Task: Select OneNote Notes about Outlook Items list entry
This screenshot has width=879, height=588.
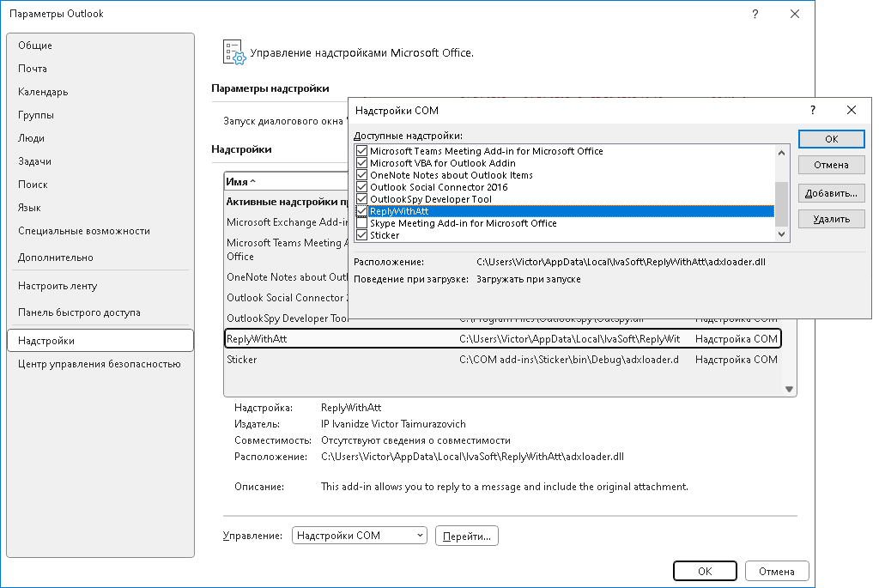Action: [452, 175]
